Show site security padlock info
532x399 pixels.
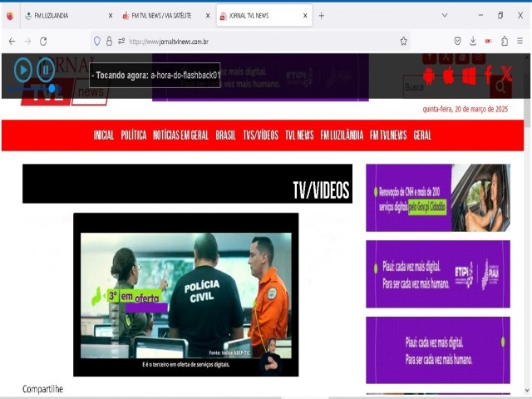click(109, 42)
